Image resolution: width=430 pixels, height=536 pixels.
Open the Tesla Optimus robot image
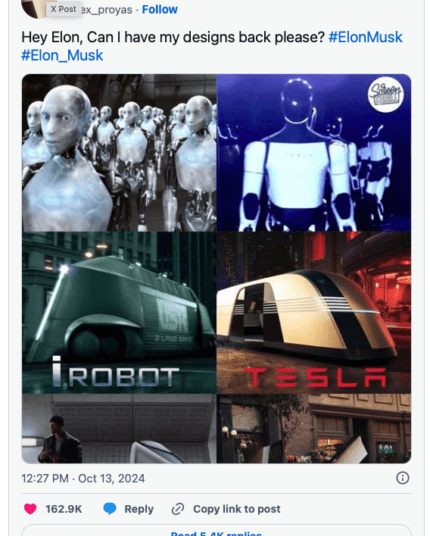coord(314,153)
